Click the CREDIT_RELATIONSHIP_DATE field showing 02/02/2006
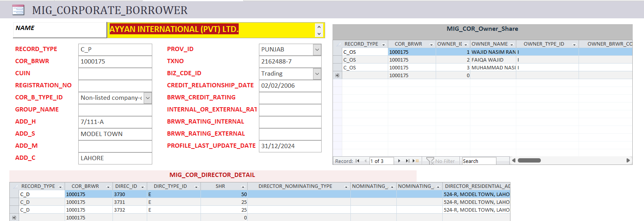 point(290,86)
